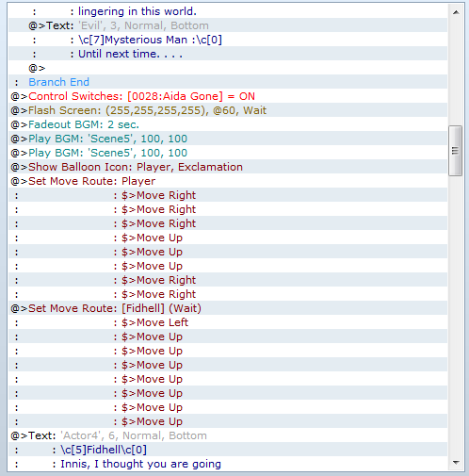The height and width of the screenshot is (476, 469).
Task: Select the Text: 'Actor4', 6, Normal, Bottom command
Action: (x=228, y=435)
